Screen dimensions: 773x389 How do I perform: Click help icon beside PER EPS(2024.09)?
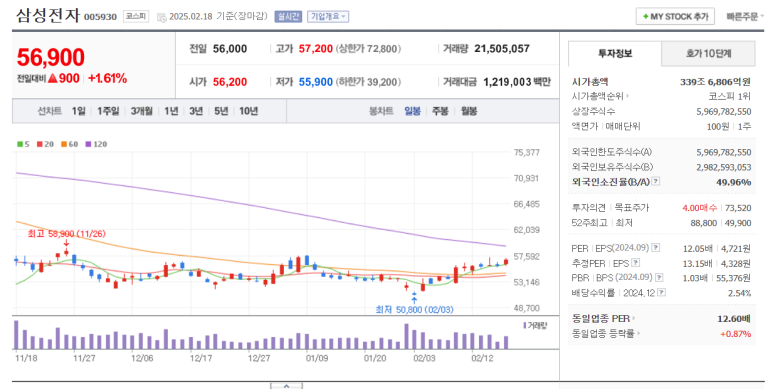[x=656, y=248]
